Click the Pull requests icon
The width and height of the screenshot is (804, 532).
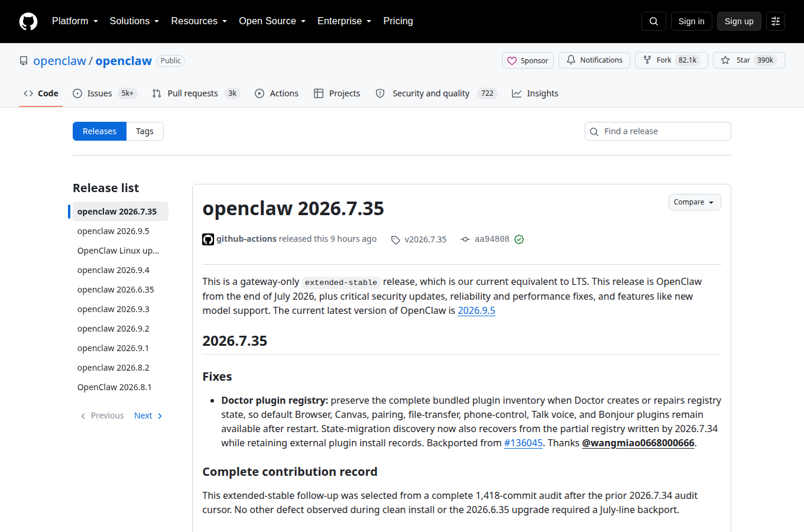(157, 93)
